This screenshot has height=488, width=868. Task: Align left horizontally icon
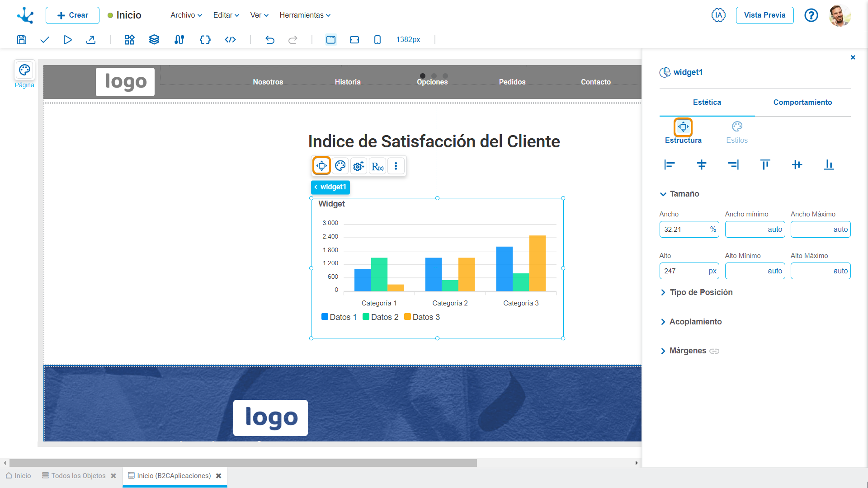pyautogui.click(x=670, y=165)
